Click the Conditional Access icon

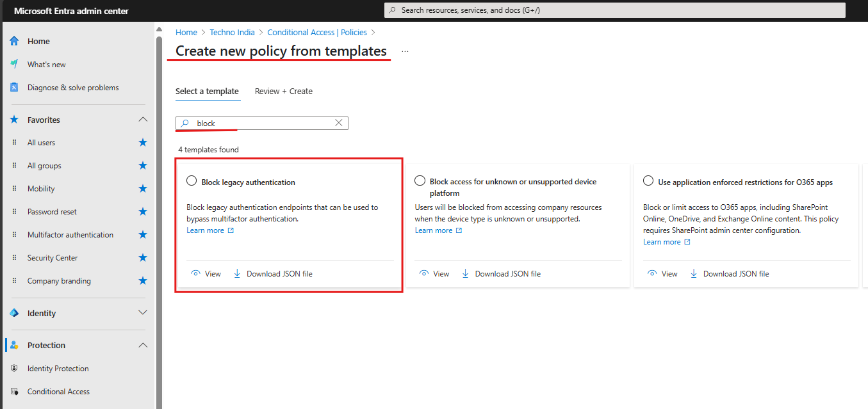(x=14, y=392)
